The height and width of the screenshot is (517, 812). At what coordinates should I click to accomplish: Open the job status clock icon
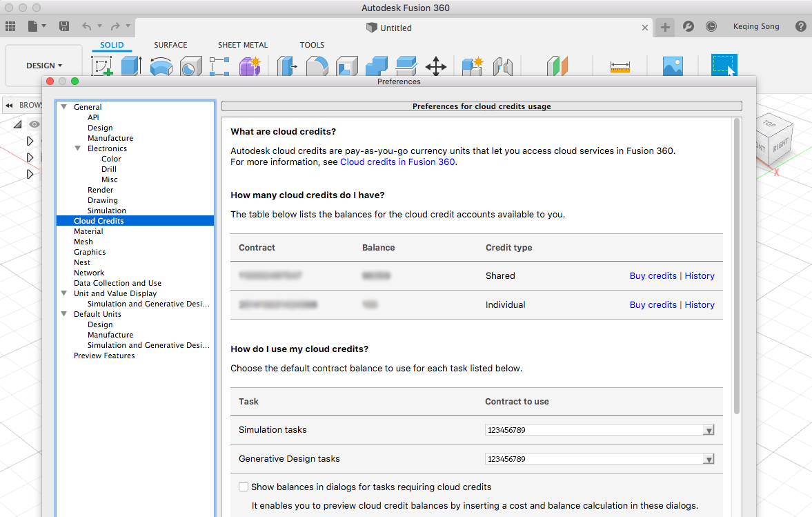coord(711,26)
